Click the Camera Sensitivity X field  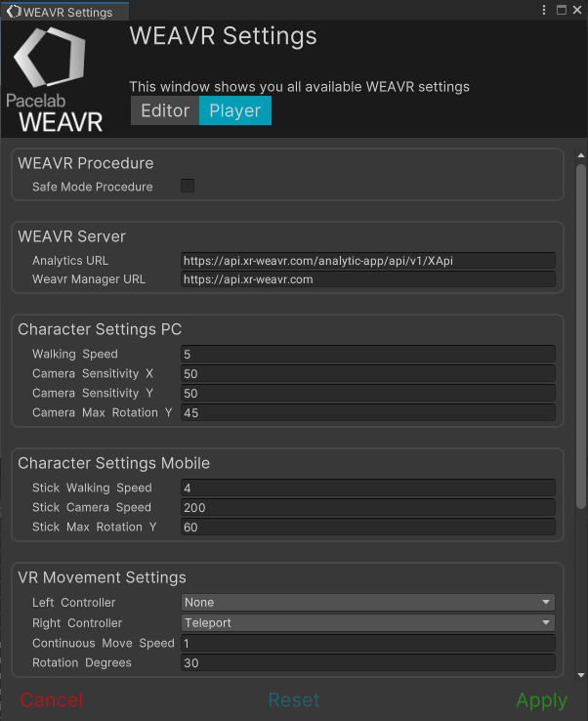pos(368,373)
